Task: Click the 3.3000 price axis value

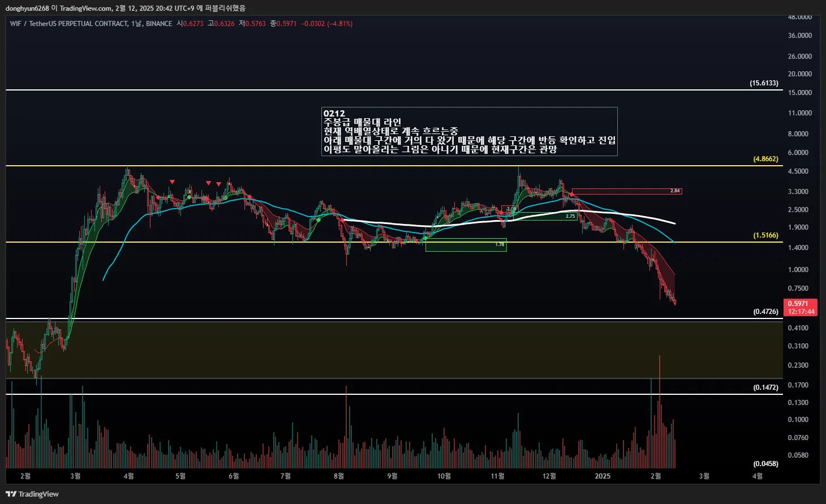Action: (798, 192)
